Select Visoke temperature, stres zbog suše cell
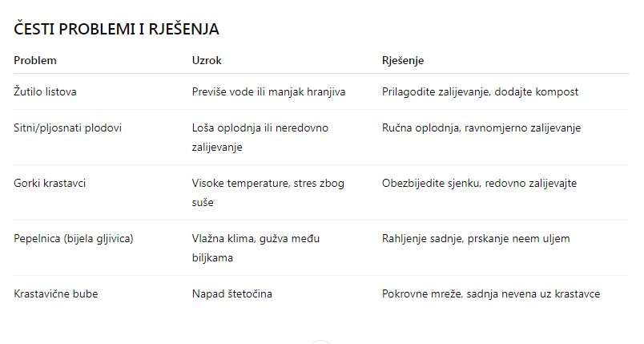Screen dimensions: 644x344 (x=268, y=193)
